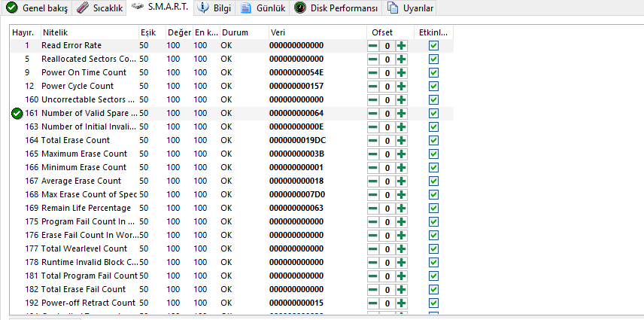Toggle Power On Time Count checkbox
644x320 pixels.
(433, 73)
